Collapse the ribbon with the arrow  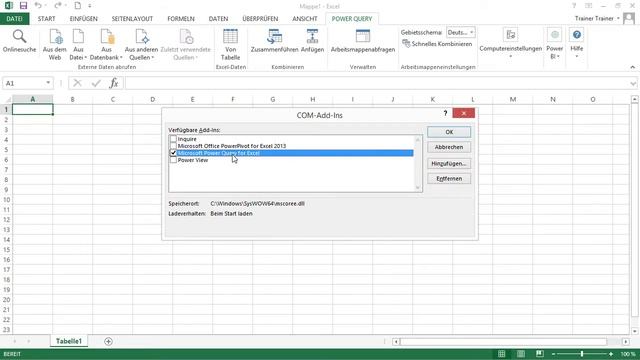coord(633,67)
